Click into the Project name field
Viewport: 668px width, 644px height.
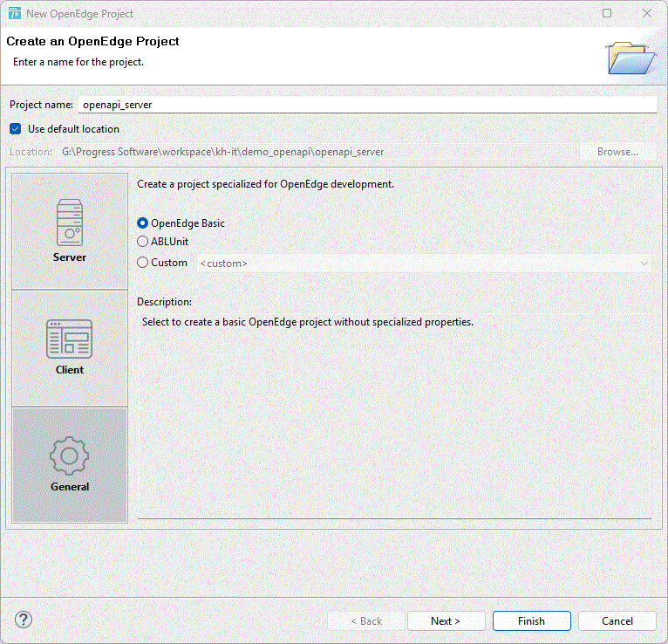tap(368, 105)
